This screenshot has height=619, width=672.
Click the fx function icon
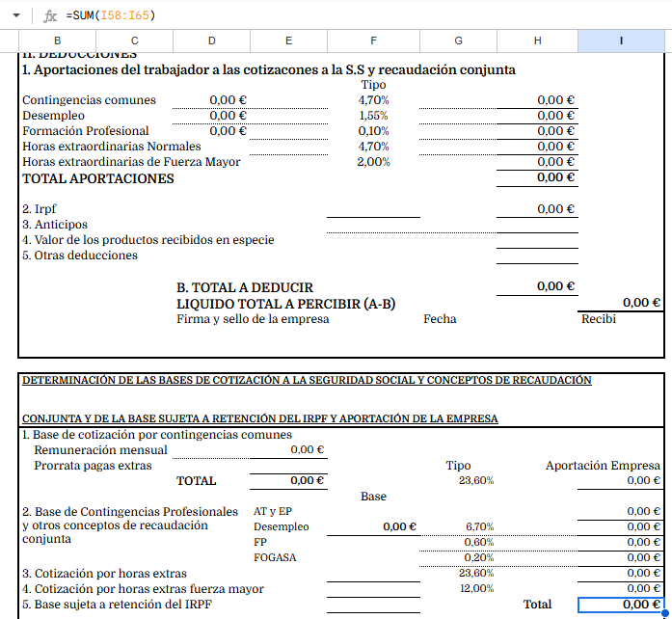click(x=50, y=15)
